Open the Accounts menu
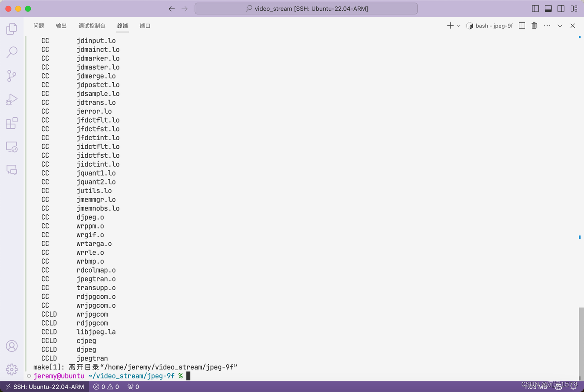 coord(12,346)
